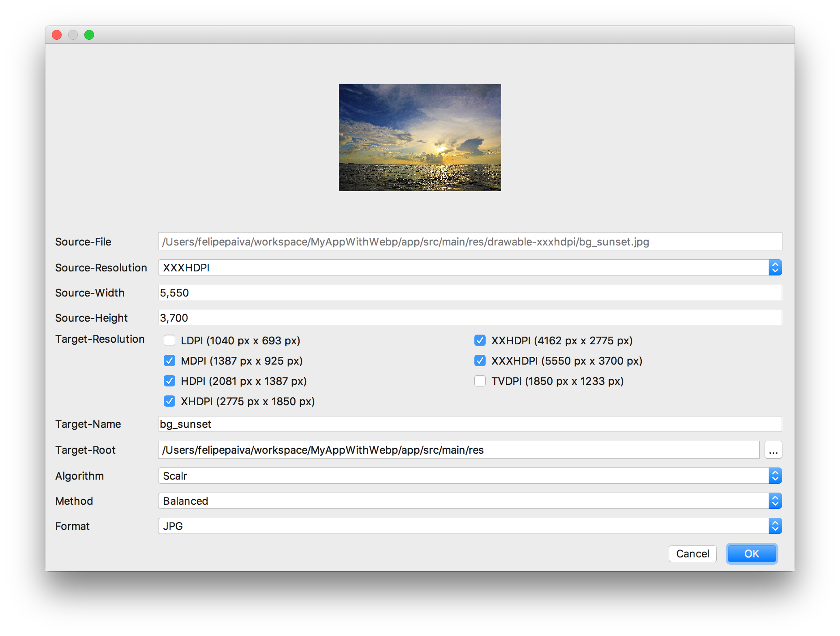Image resolution: width=840 pixels, height=636 pixels.
Task: Click into the Source-Width field
Action: click(469, 292)
